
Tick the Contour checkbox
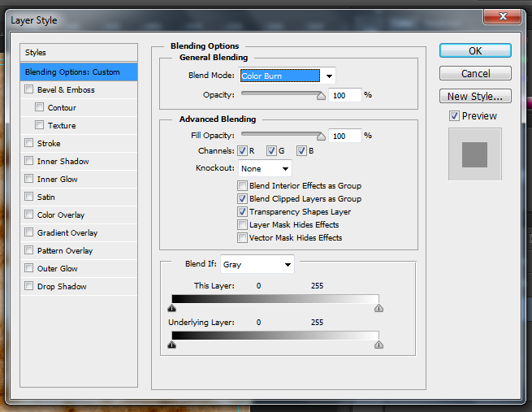pyautogui.click(x=39, y=107)
